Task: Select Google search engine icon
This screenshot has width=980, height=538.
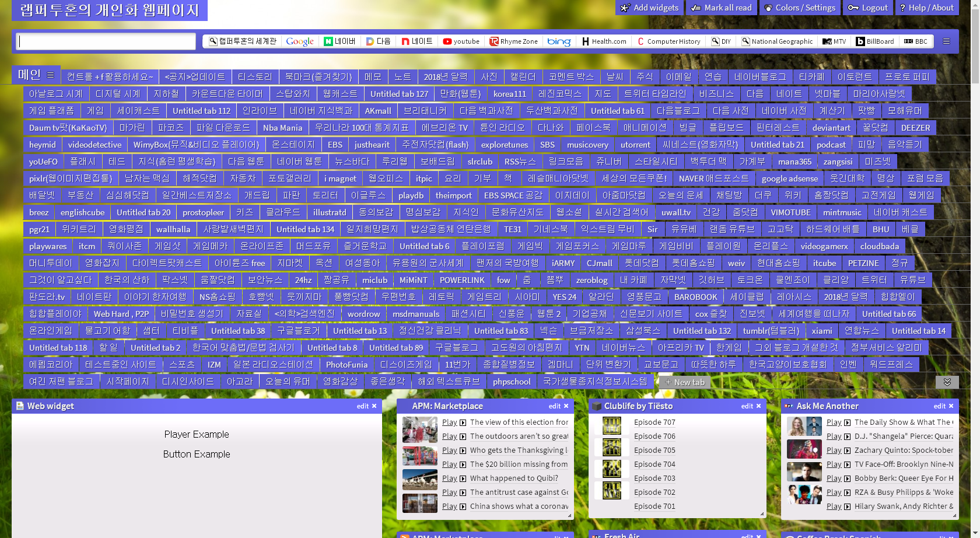Action: [x=300, y=41]
